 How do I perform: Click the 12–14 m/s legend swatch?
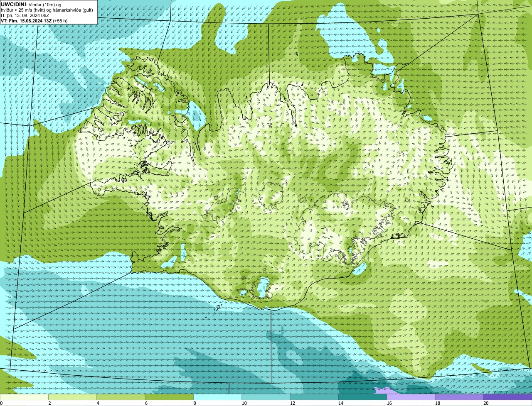[314, 397]
